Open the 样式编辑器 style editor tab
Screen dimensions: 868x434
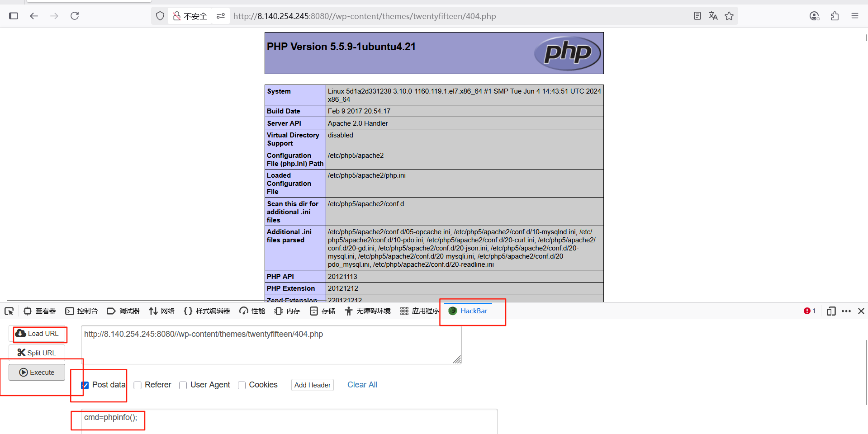pos(207,311)
